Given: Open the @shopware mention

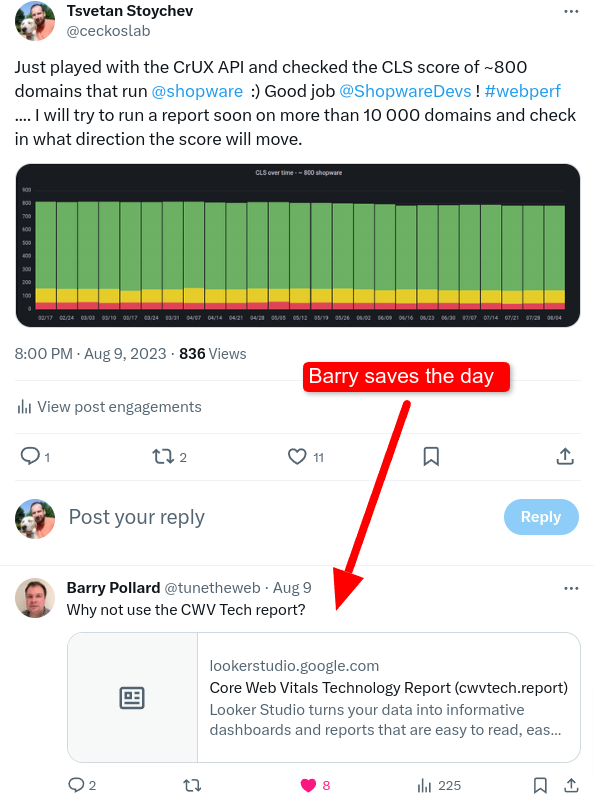Looking at the screenshot, I should 197,91.
